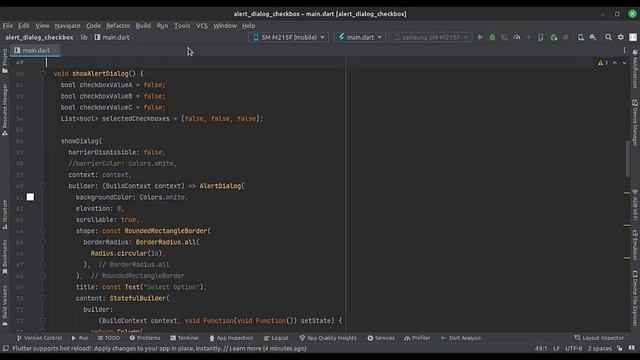
Task: Click alert_dialog_checkbox breadcrumb in navigation bar
Action: coord(39,37)
